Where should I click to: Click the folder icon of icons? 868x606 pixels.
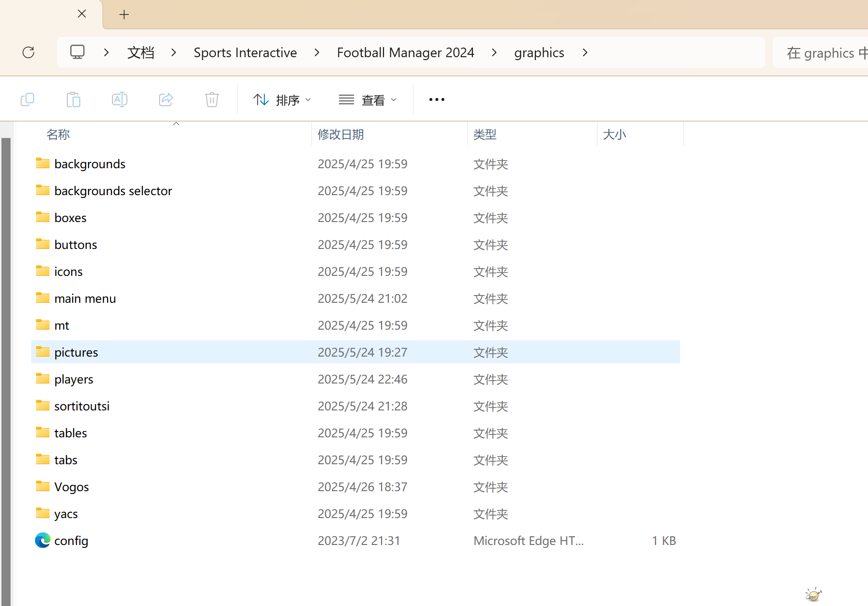point(43,271)
